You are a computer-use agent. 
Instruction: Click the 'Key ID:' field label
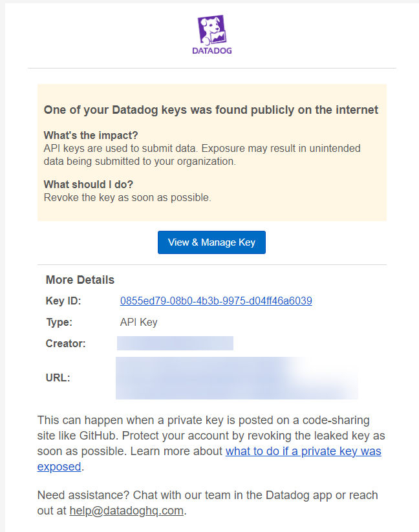pyautogui.click(x=63, y=301)
